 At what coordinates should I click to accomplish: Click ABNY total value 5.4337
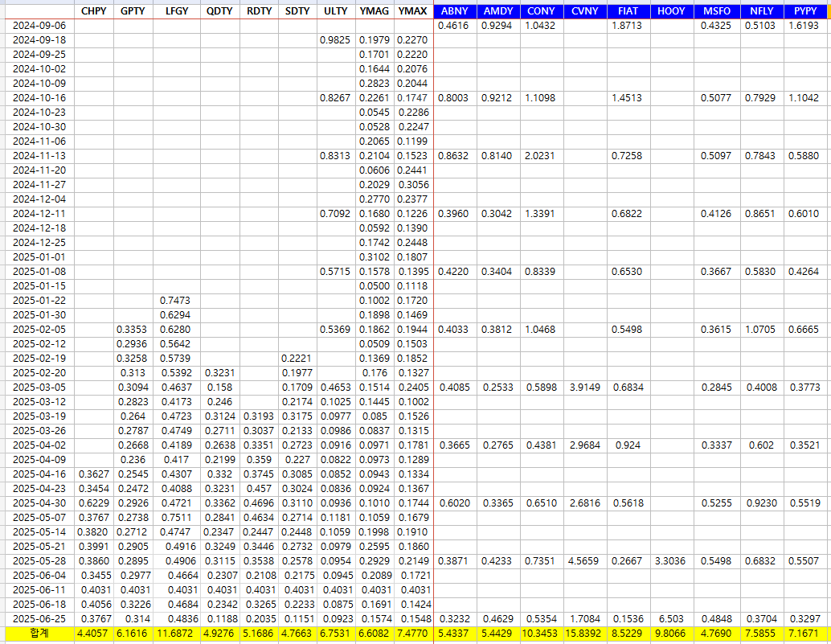coord(455,634)
